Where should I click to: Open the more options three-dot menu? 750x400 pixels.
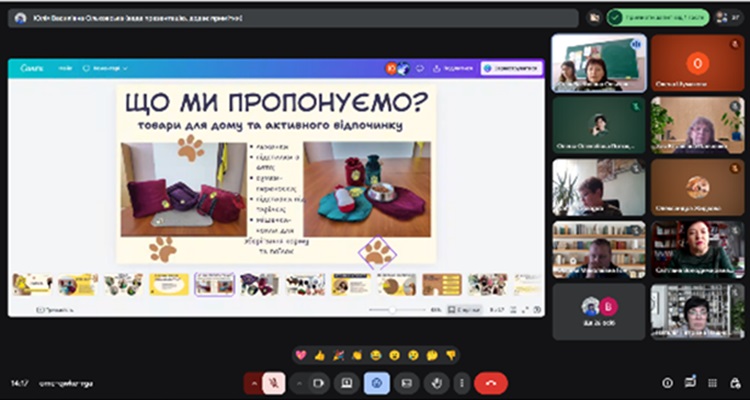(x=460, y=382)
